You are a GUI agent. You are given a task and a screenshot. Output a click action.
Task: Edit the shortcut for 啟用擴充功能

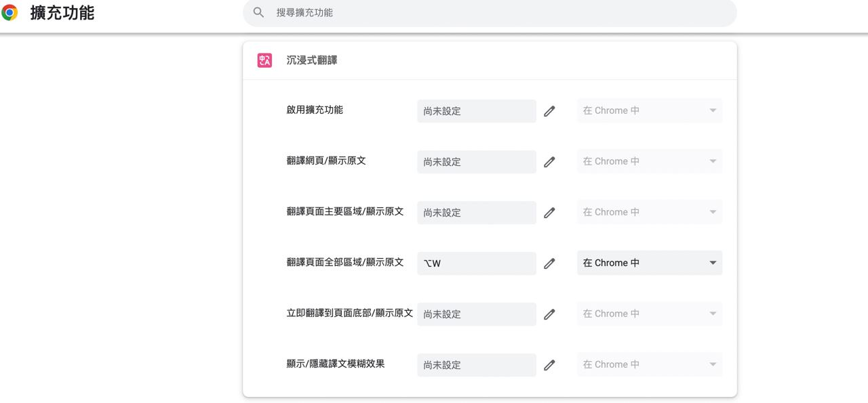point(549,110)
